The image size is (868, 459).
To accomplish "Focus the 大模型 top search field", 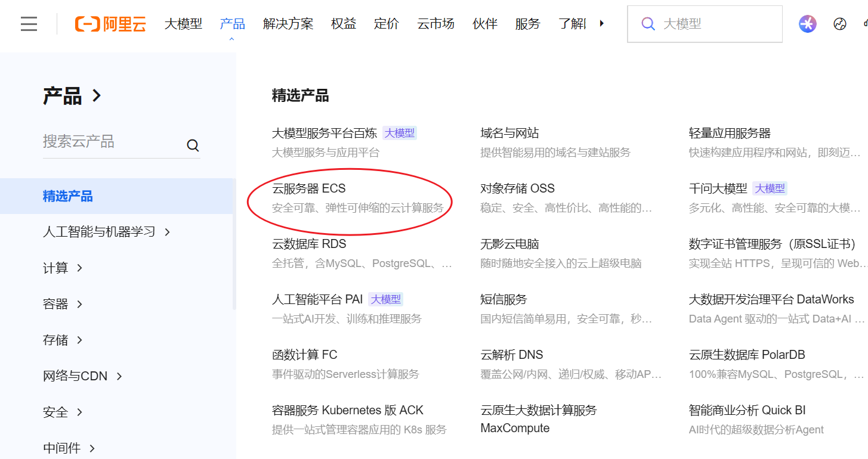I will [705, 24].
